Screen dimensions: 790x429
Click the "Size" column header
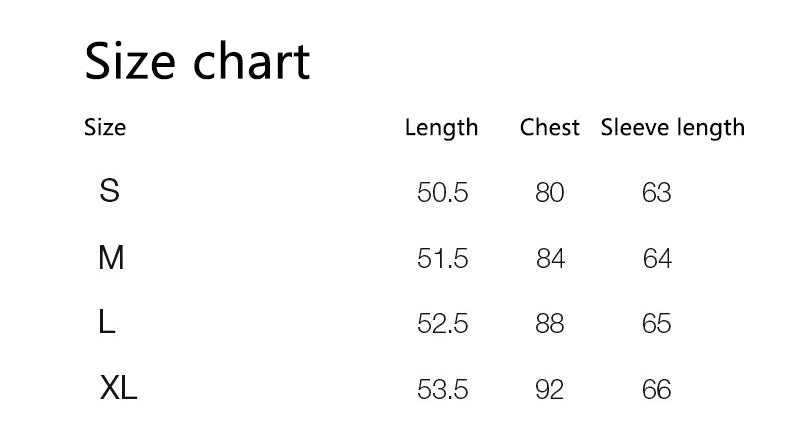(x=105, y=128)
